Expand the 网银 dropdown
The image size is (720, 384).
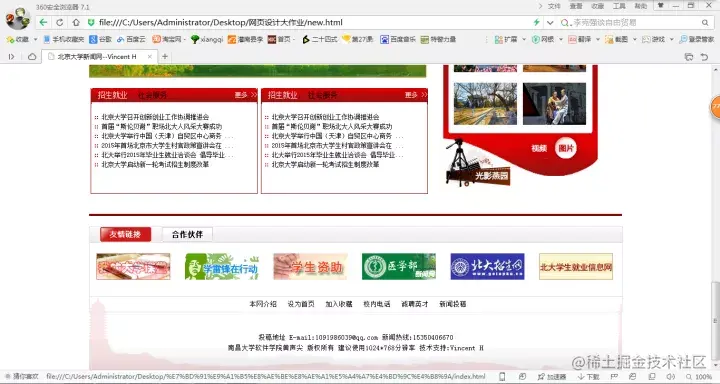click(x=561, y=40)
